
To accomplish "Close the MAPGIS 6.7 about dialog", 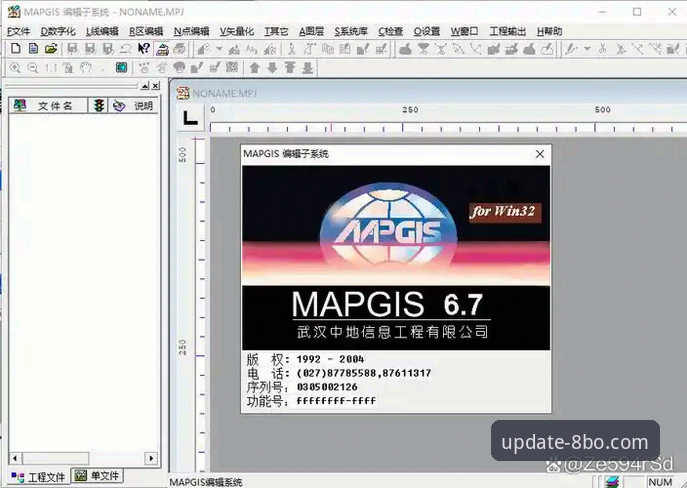I will 540,154.
